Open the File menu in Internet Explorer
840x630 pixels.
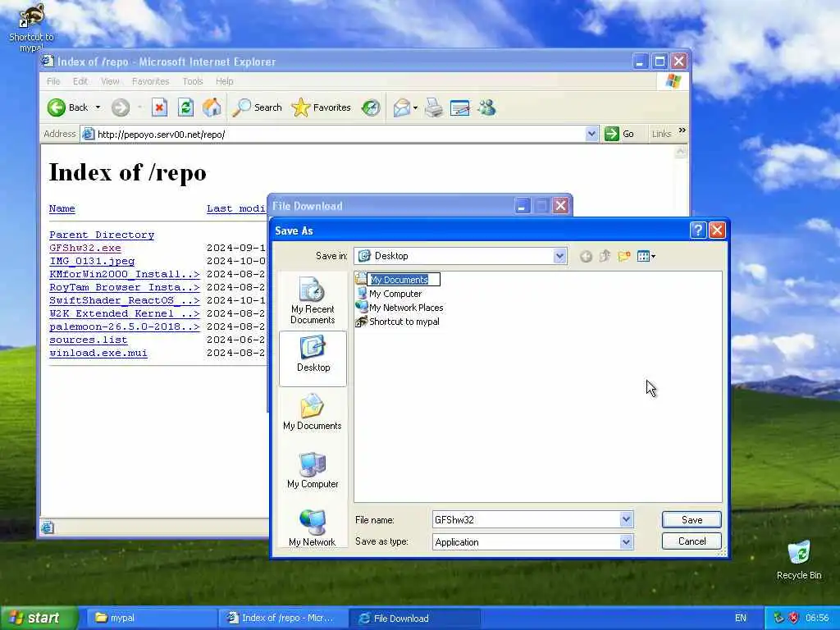pos(53,81)
